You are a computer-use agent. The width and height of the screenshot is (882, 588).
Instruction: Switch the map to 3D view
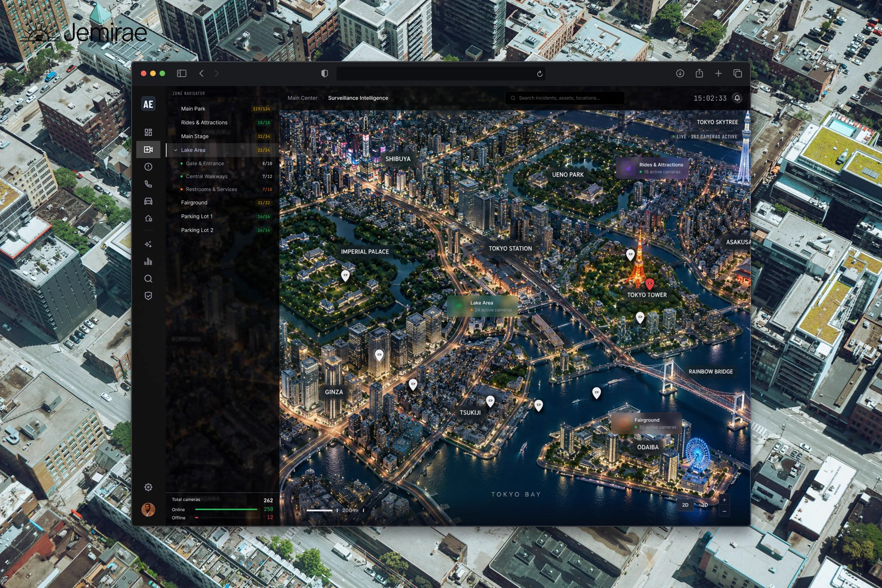pos(705,505)
